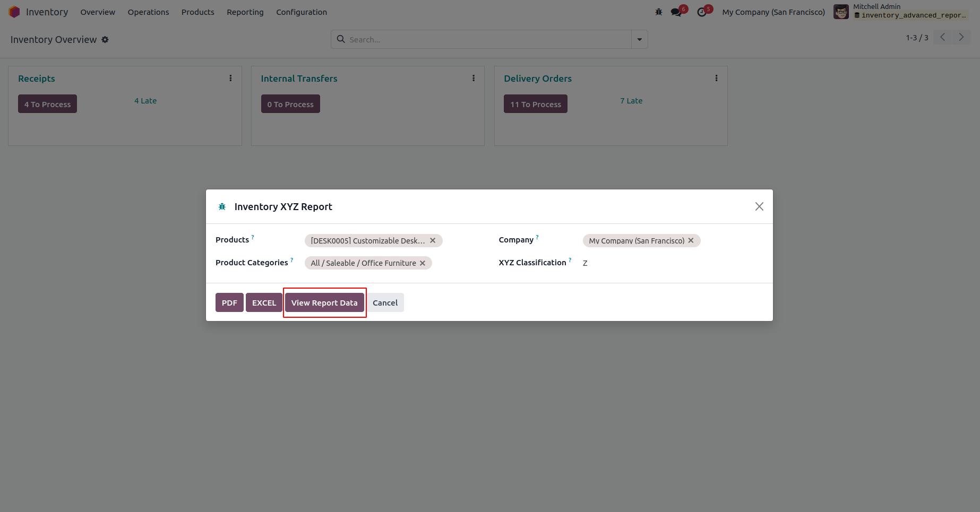Open Inventory Overview settings gear
980x512 pixels.
coord(105,40)
